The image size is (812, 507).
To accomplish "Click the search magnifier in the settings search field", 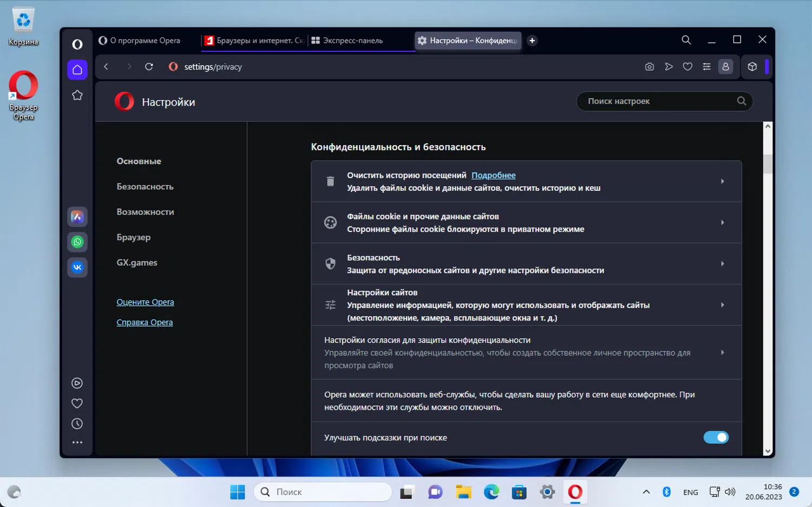I will click(742, 101).
